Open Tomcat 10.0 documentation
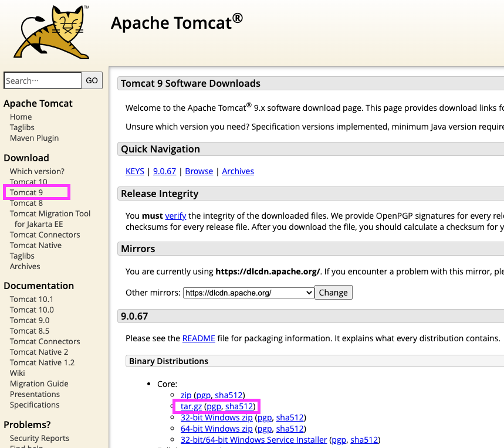 (x=32, y=310)
